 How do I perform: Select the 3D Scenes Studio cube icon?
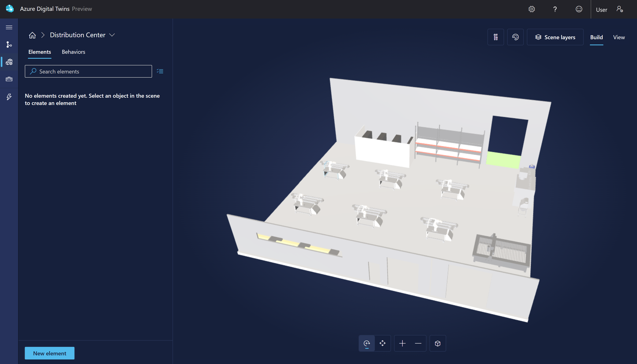point(9,62)
